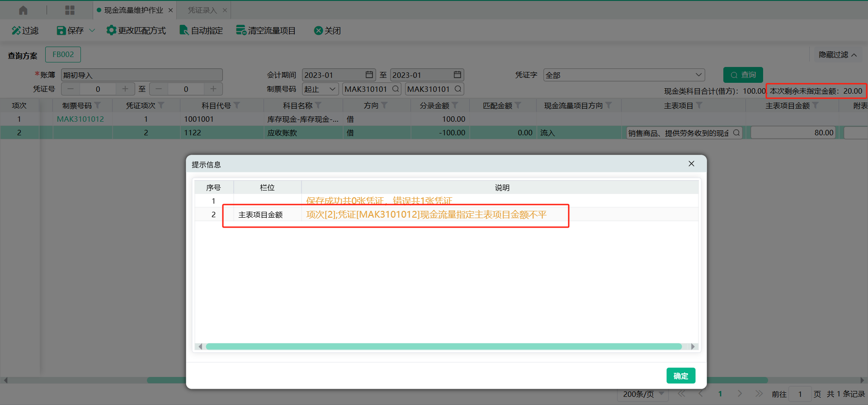The image size is (868, 405).
Task: Open voucher link MAK3101012
Action: [x=80, y=119]
